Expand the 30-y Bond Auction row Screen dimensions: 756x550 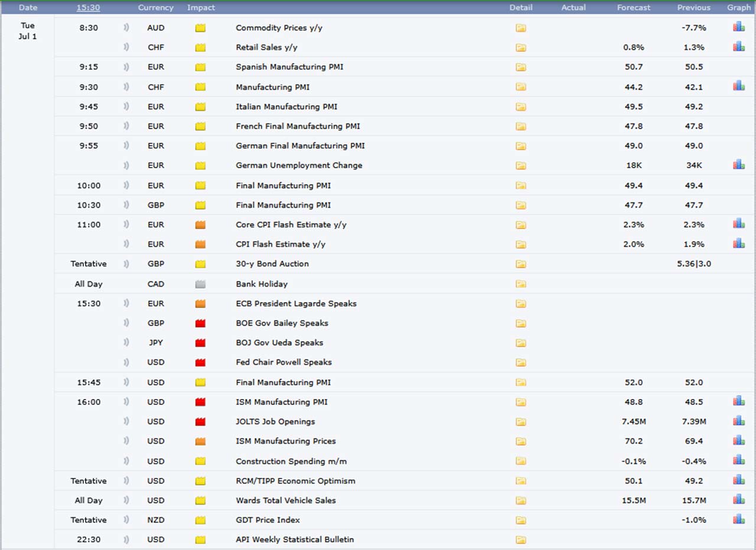272,264
